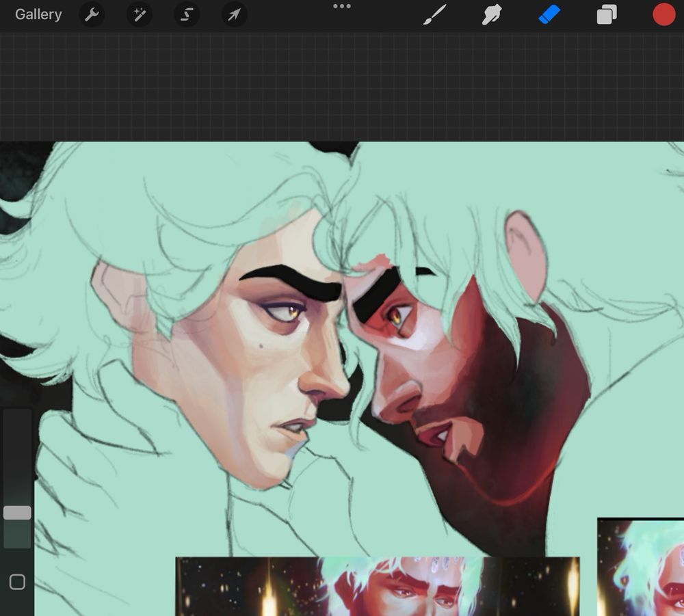Open the Actions wrench menu

pyautogui.click(x=92, y=14)
